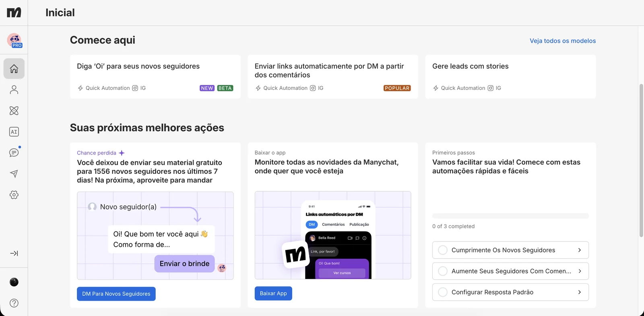Click the Chance perdida label
Screen dimensions: 644x316
click(97, 153)
